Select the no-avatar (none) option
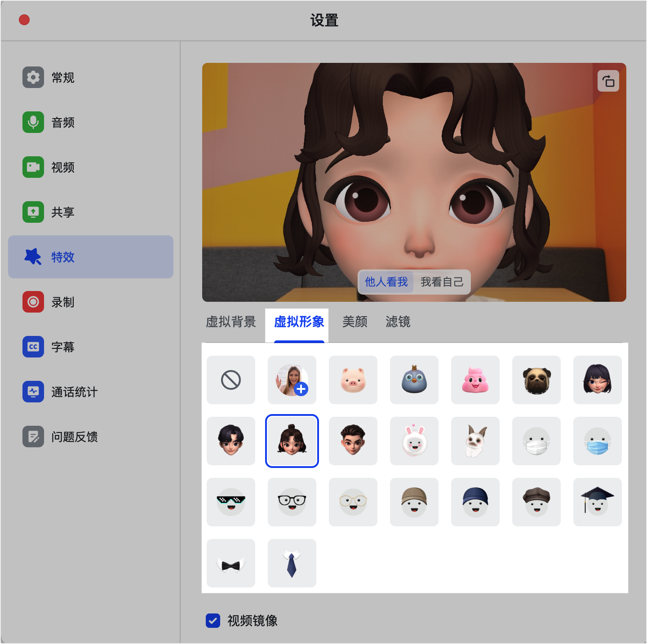The height and width of the screenshot is (644, 647). 231,380
